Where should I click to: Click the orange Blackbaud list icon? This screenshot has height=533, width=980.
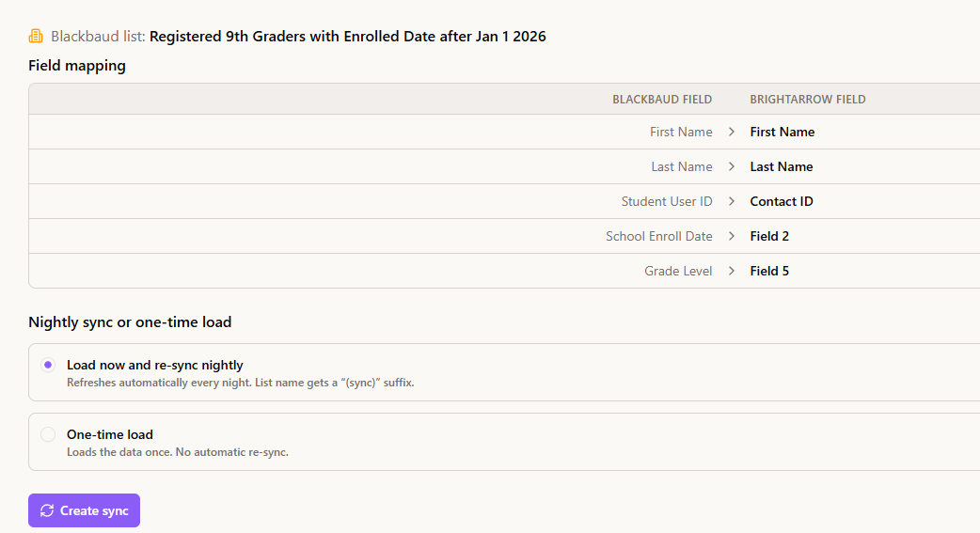coord(37,37)
